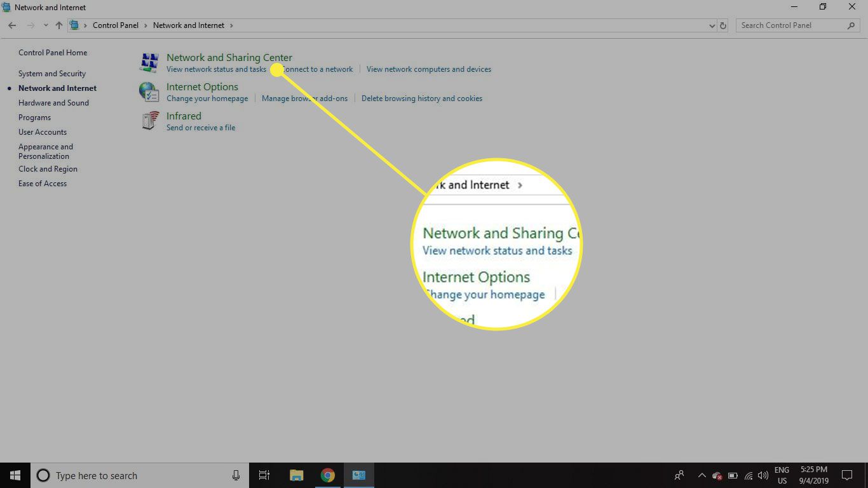Expand the recent locations dropdown arrow

click(x=45, y=25)
